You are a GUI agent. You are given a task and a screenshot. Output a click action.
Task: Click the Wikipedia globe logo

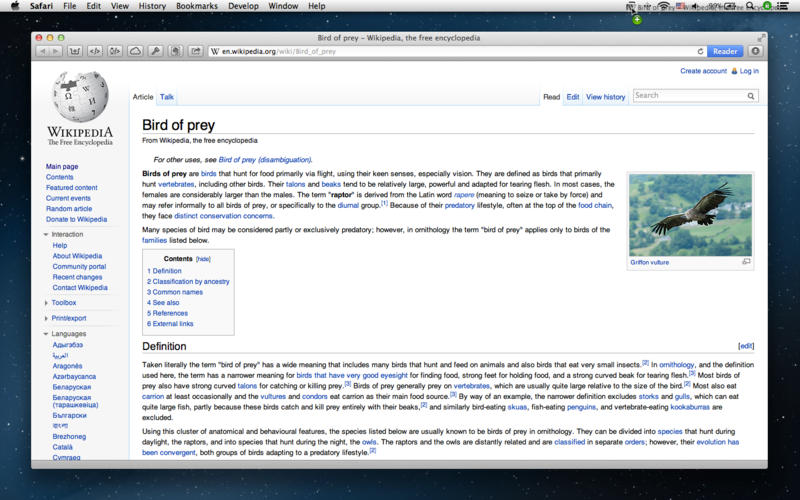pos(81,97)
